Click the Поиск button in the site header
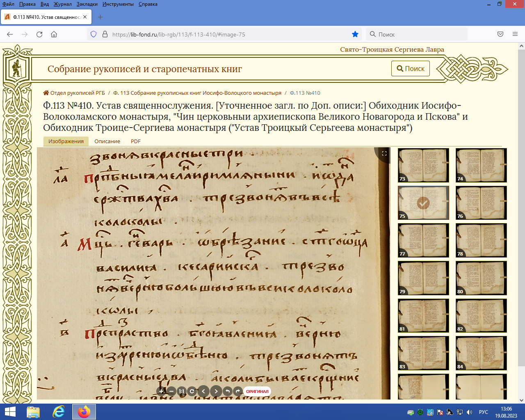The image size is (525, 420). pyautogui.click(x=410, y=68)
